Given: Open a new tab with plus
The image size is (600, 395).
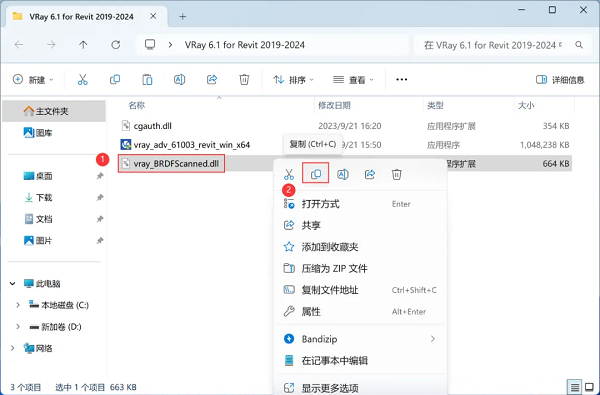Looking at the screenshot, I should [x=183, y=16].
